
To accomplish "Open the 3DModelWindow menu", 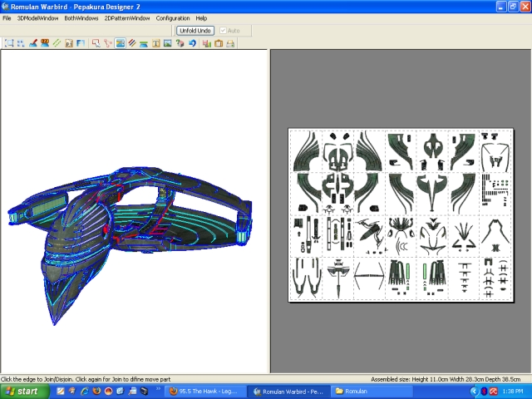I will (x=37, y=18).
